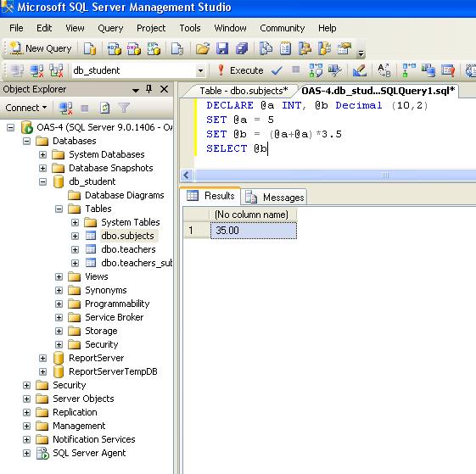Click the Execute button
This screenshot has width=476, height=474.
pos(241,70)
